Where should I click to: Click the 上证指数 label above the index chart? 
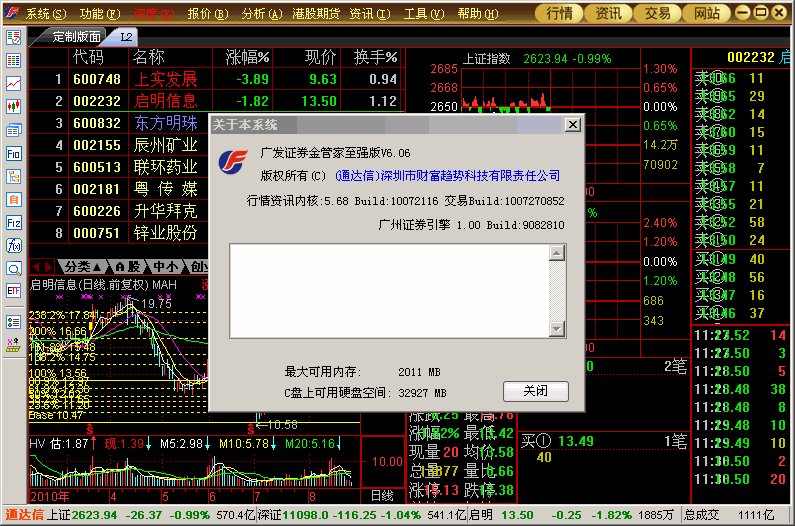coord(486,59)
